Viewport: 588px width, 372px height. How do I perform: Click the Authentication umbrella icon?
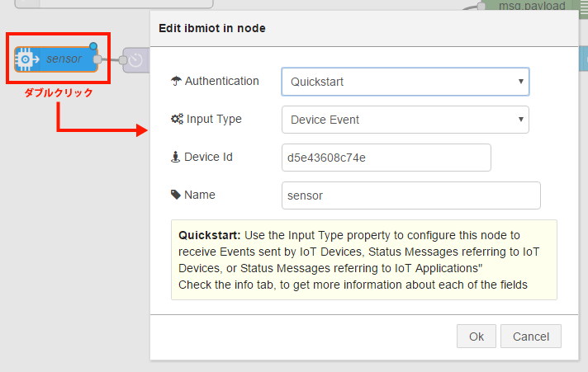[176, 81]
